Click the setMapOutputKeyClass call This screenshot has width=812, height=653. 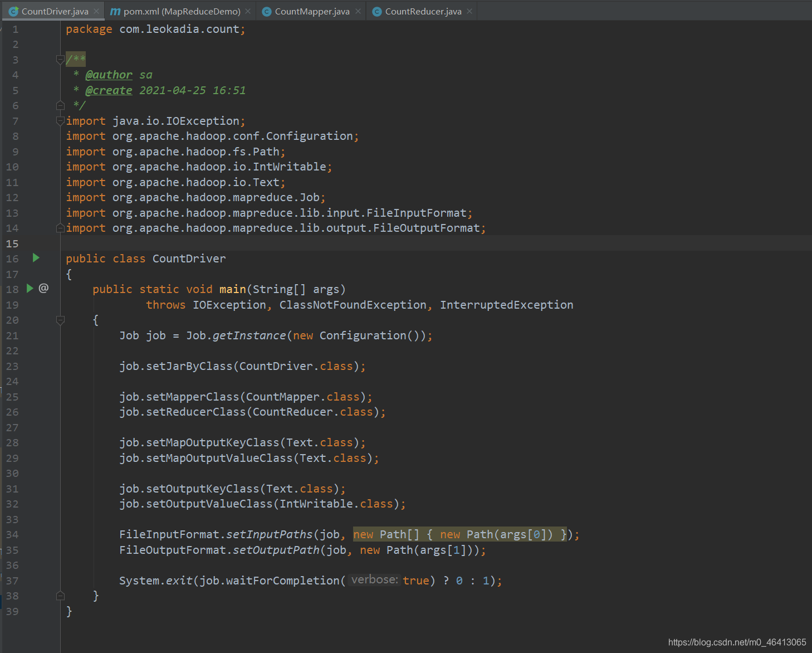pos(213,442)
